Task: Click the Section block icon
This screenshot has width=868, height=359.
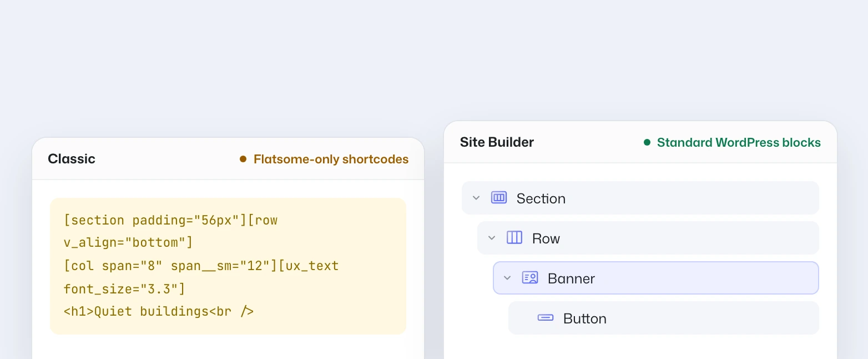Action: (x=499, y=198)
